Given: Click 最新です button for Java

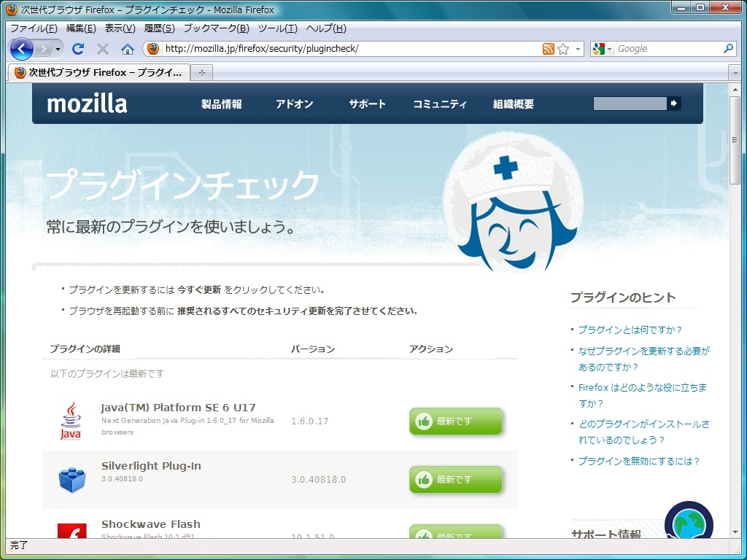Looking at the screenshot, I should (x=455, y=421).
